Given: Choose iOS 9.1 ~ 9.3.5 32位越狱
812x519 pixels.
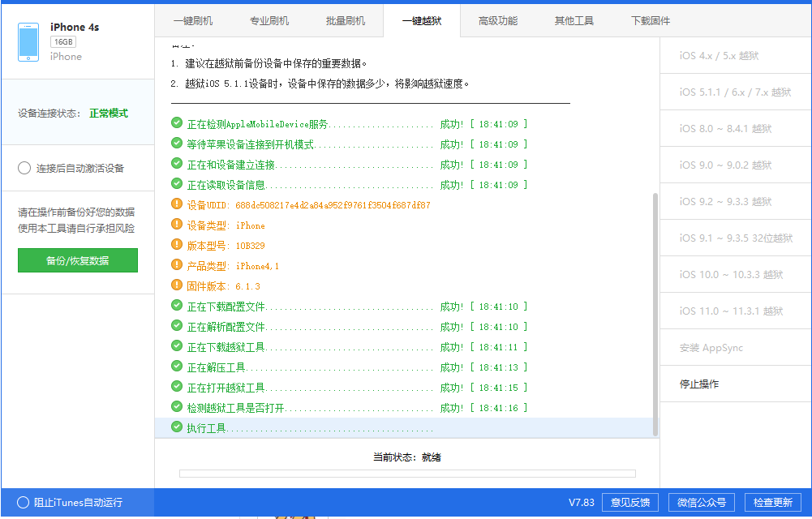Looking at the screenshot, I should click(736, 238).
